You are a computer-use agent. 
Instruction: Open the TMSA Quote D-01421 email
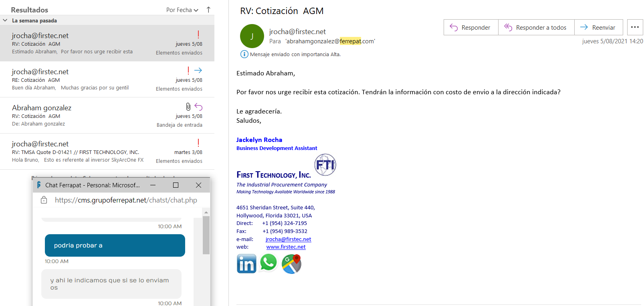(x=107, y=152)
